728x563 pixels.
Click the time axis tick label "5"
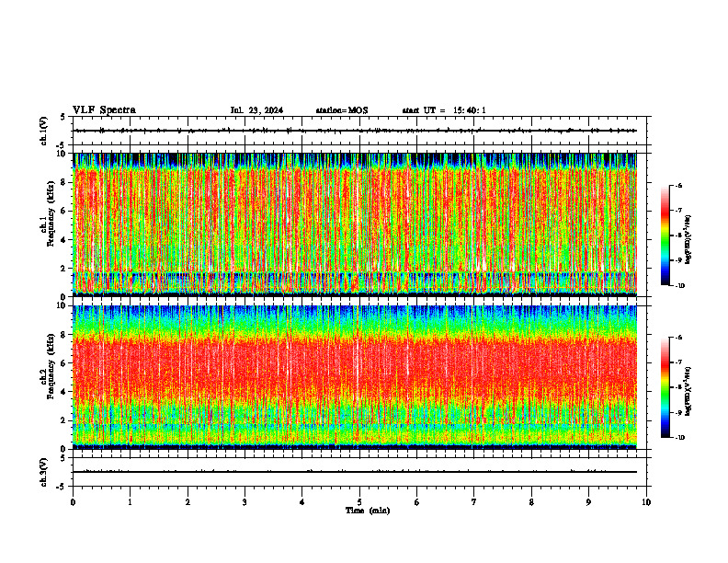pos(359,502)
